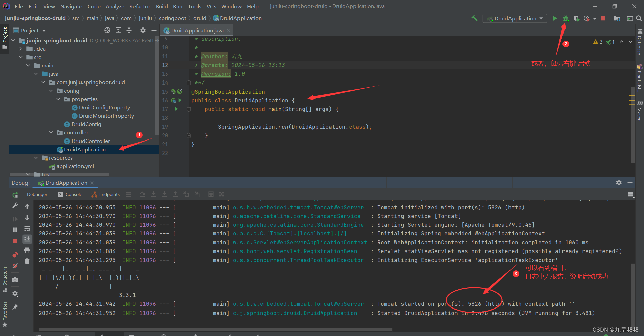Image resolution: width=644 pixels, height=336 pixels.
Task: Switch to the Debugger tab
Action: coord(37,194)
